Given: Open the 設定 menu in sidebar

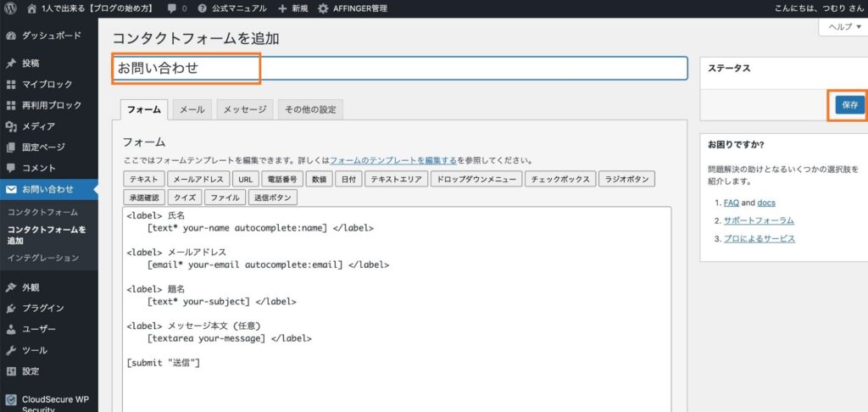Looking at the screenshot, I should coord(31,371).
